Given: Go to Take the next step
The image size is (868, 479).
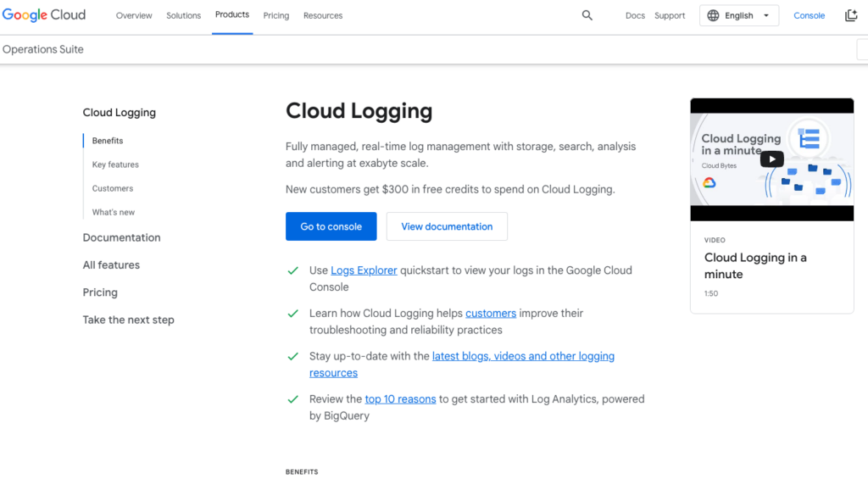Looking at the screenshot, I should point(129,320).
